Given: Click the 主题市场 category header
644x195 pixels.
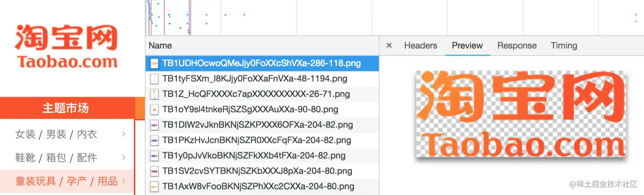Looking at the screenshot, I should pos(67,108).
